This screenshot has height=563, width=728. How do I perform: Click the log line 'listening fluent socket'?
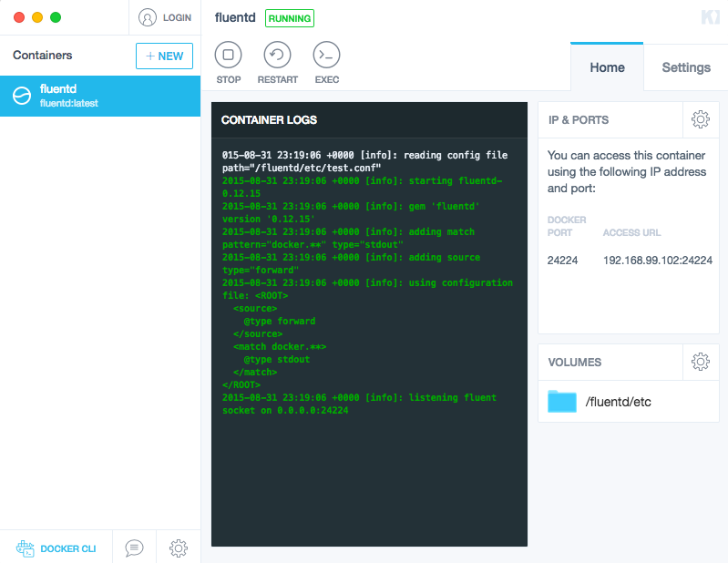click(x=359, y=404)
